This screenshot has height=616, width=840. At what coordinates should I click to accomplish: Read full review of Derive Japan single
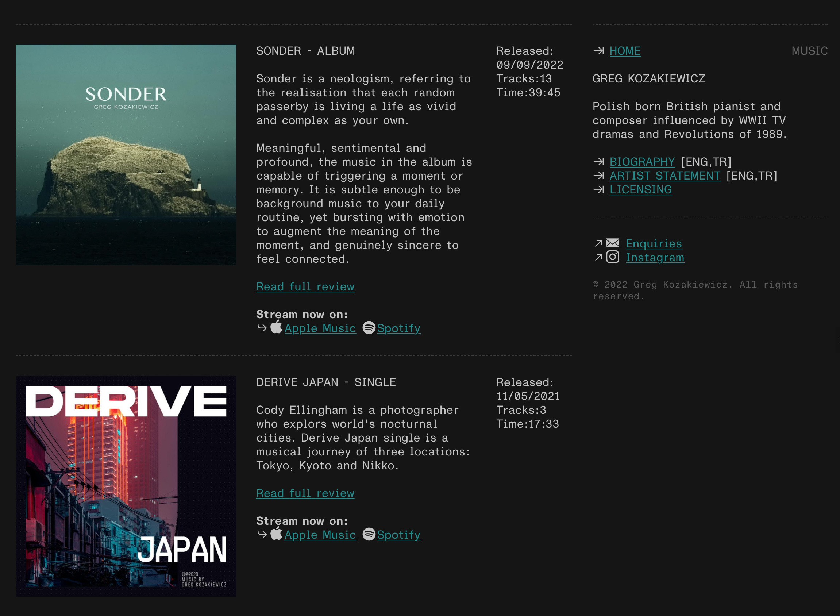click(x=305, y=493)
